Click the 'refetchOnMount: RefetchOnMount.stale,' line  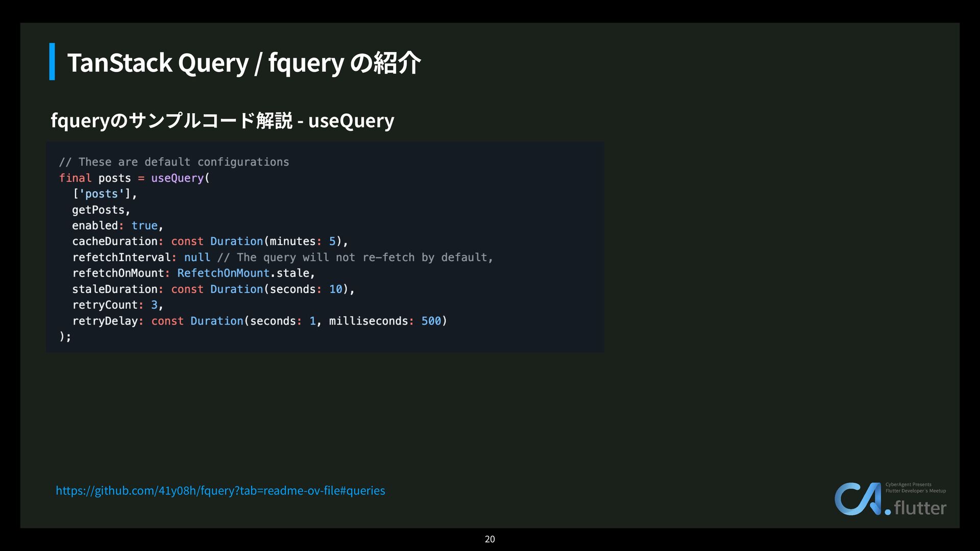pyautogui.click(x=193, y=273)
